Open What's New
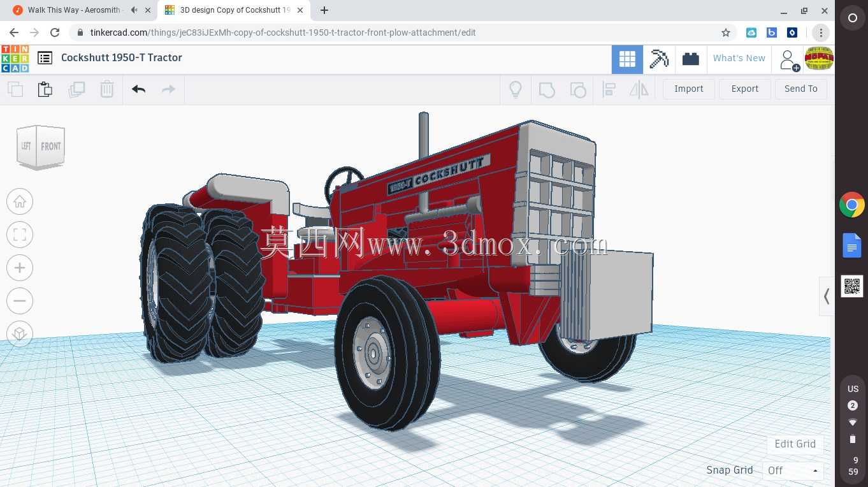 click(x=739, y=58)
